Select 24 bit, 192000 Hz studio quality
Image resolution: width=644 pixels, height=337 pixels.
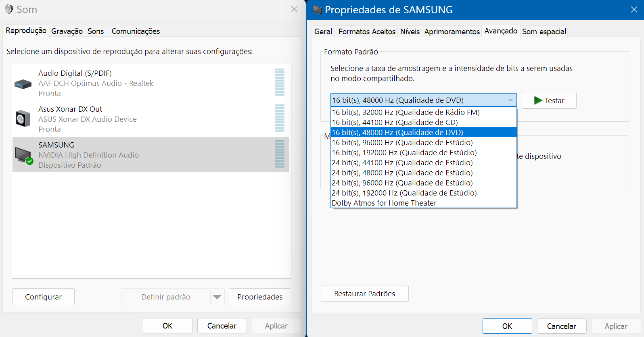pyautogui.click(x=423, y=193)
